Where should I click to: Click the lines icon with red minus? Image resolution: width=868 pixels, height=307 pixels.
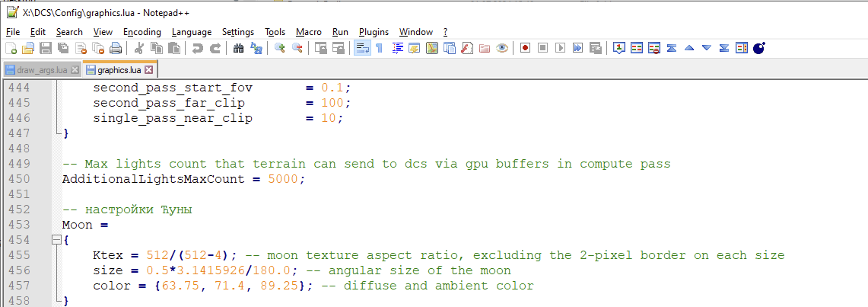tap(654, 48)
